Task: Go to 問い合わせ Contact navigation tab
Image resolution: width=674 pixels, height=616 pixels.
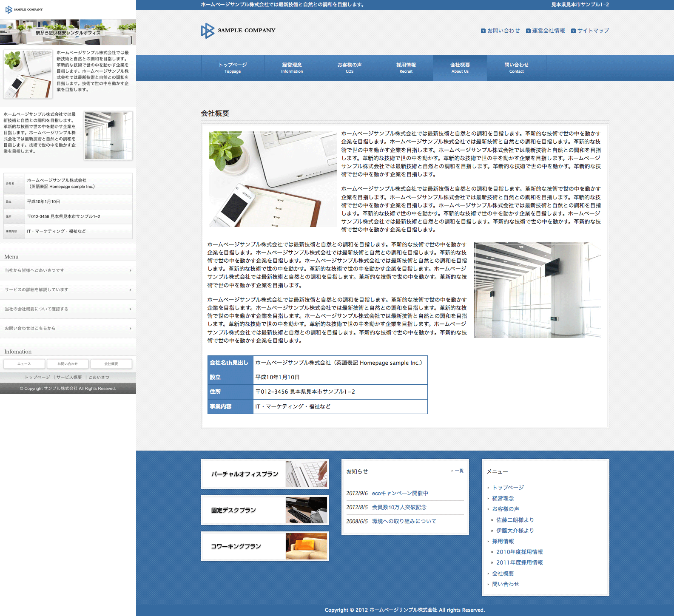Action: [x=516, y=68]
